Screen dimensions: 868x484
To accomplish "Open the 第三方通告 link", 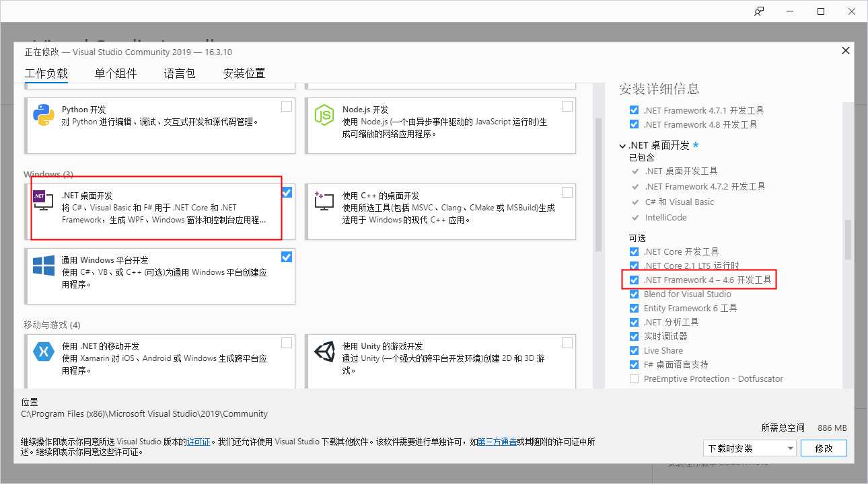I will tap(497, 442).
